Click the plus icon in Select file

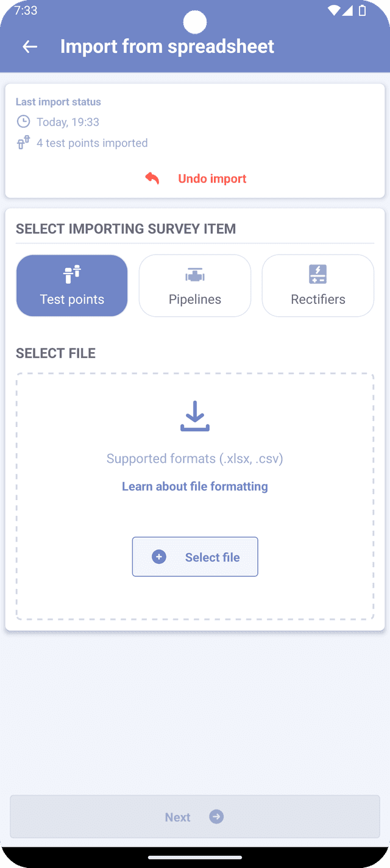pos(159,557)
